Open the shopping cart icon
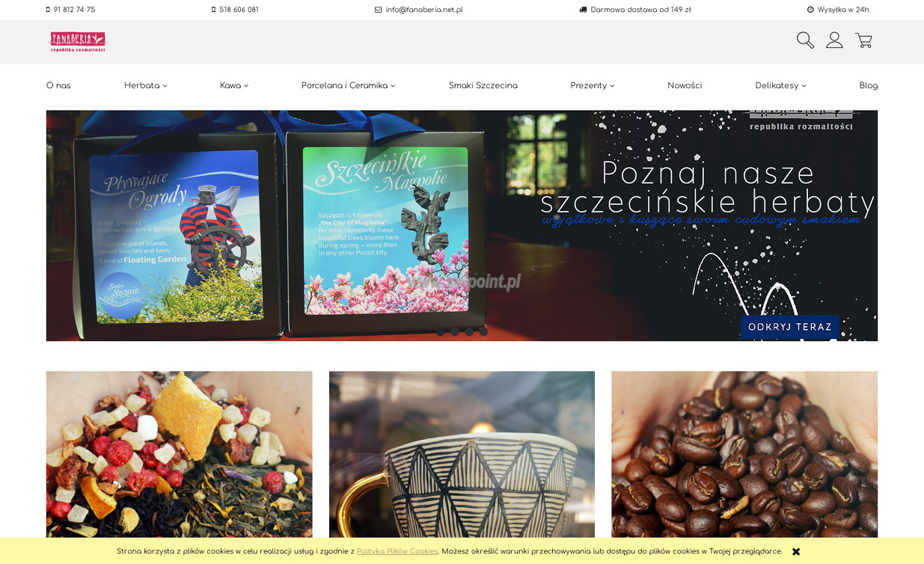Image resolution: width=924 pixels, height=564 pixels. [x=863, y=40]
